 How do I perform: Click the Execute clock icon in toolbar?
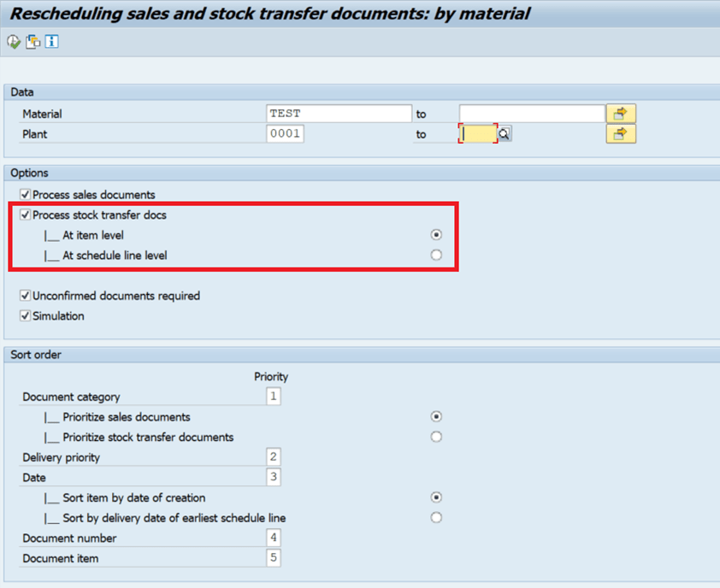coord(14,42)
